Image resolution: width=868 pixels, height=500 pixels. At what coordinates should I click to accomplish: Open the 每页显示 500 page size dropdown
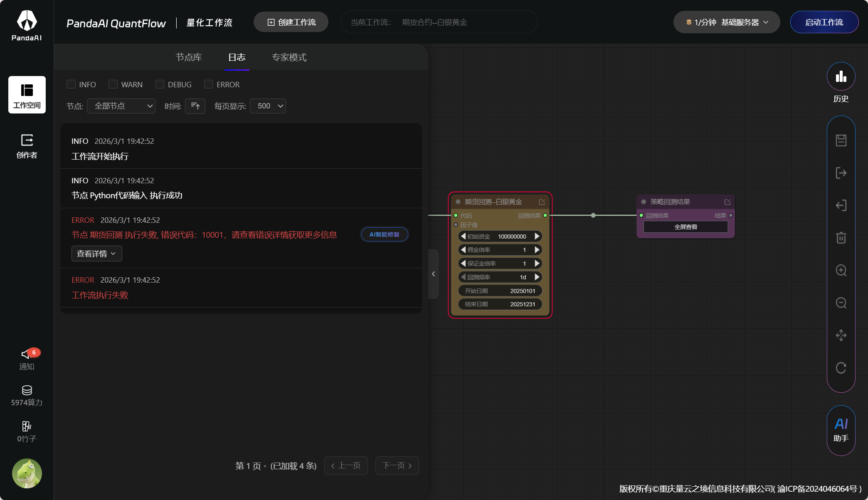[268, 106]
